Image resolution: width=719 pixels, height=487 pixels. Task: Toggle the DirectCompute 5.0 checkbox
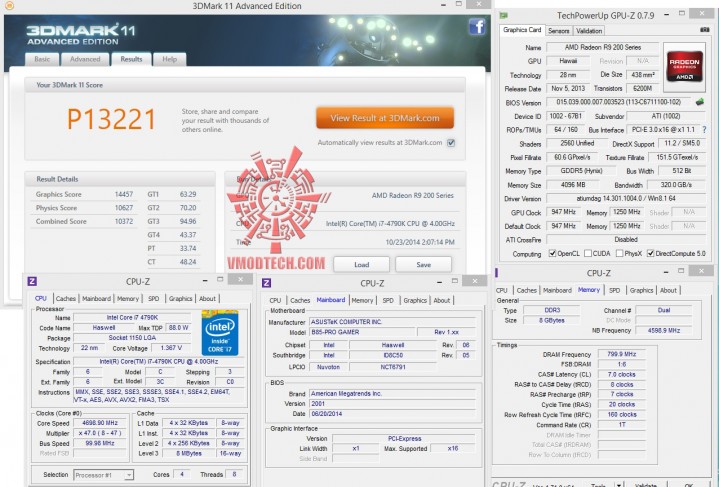[650, 253]
